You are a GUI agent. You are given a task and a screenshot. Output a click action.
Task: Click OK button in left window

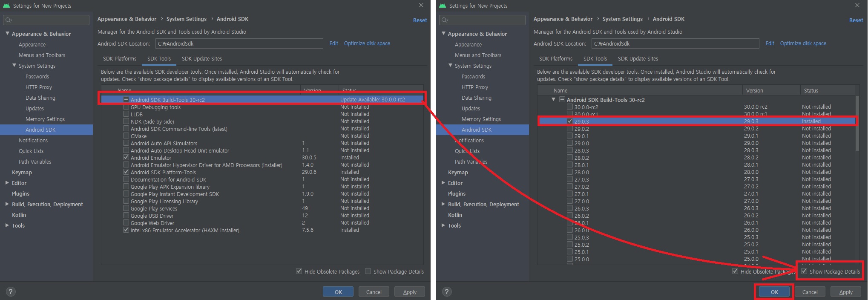[x=338, y=292]
